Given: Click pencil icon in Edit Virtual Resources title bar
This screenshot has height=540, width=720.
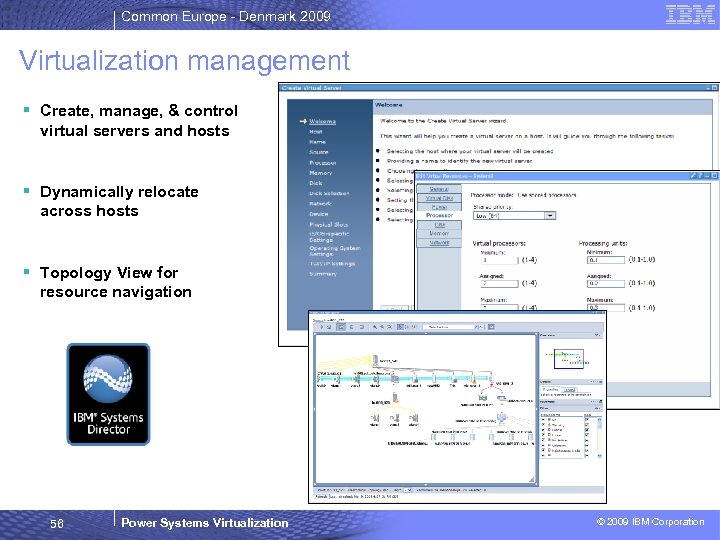Looking at the screenshot, I should coord(693,176).
